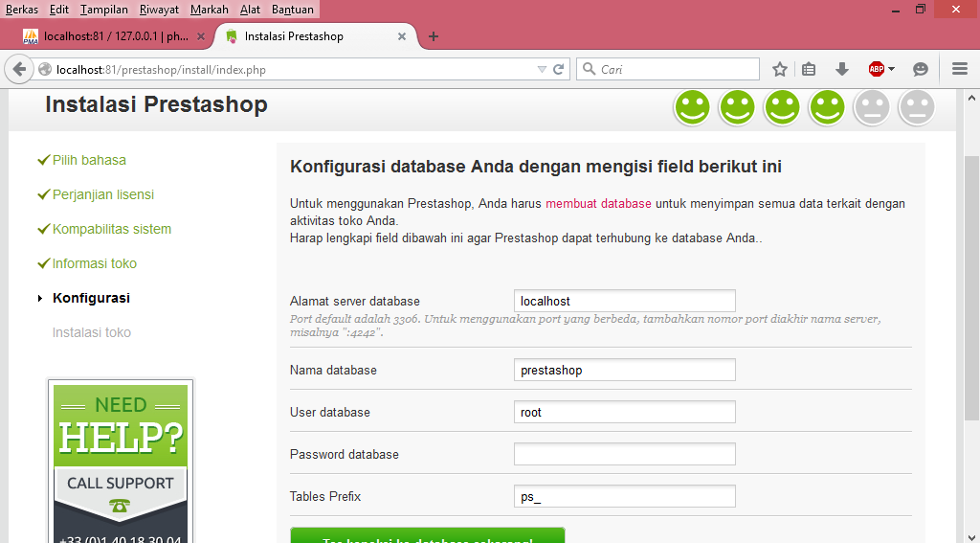Click the Nama database field
Viewport: 980px width, 543px height.
click(x=624, y=370)
